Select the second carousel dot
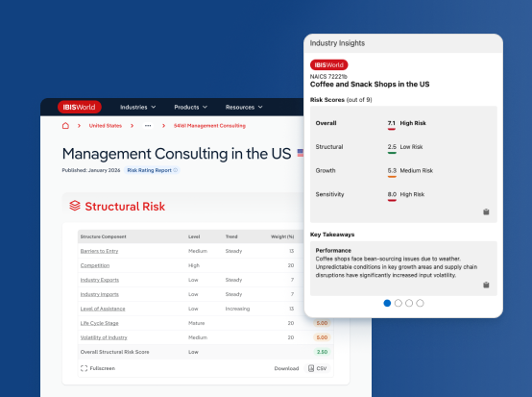Screen dimensions: 532x397 (x=399, y=303)
